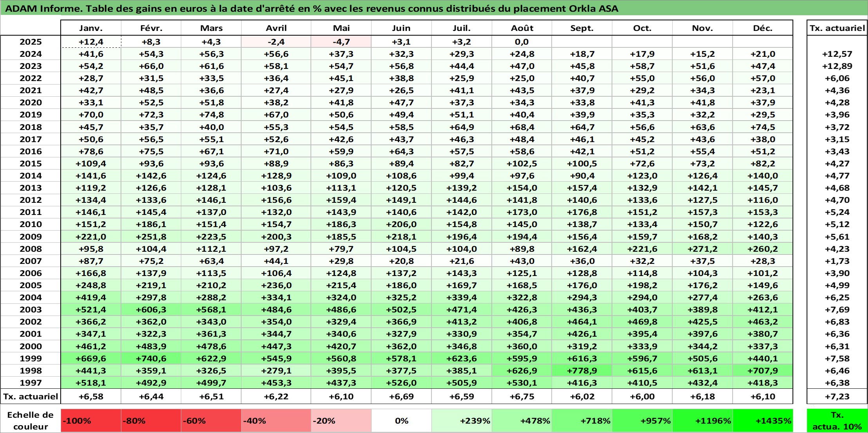Screen dimensions: 868x433
Task: Click the +260,2 cell in 2008 row
Action: tap(763, 249)
